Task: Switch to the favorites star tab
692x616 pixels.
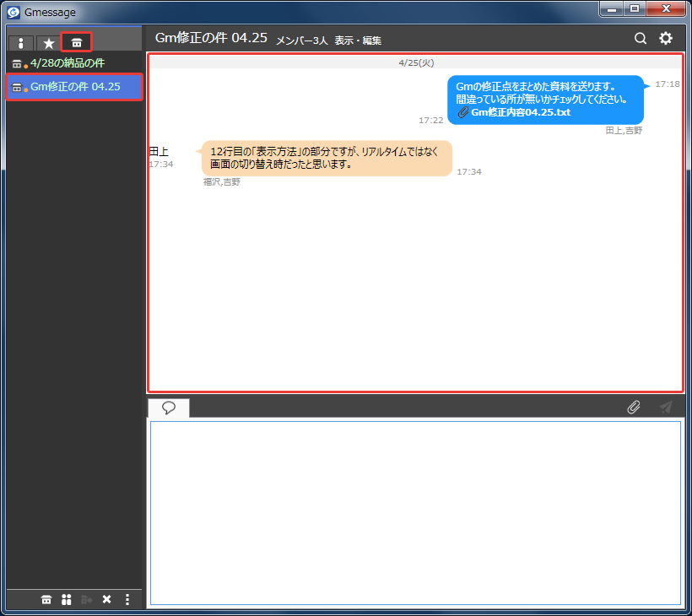Action: pos(49,43)
